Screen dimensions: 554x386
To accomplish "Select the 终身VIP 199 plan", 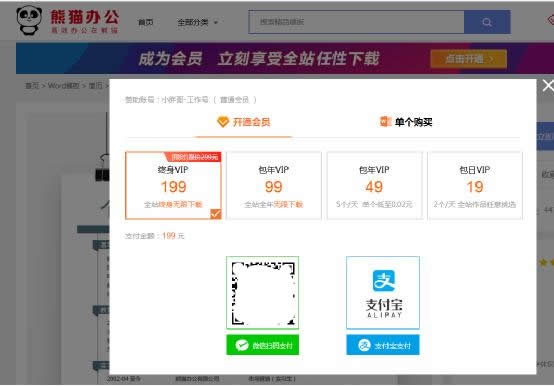I will (173, 186).
